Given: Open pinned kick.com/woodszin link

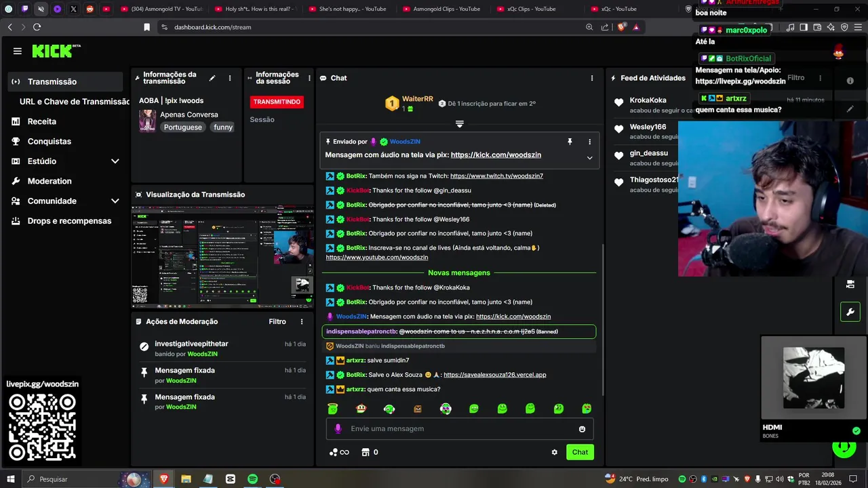Looking at the screenshot, I should (x=496, y=155).
